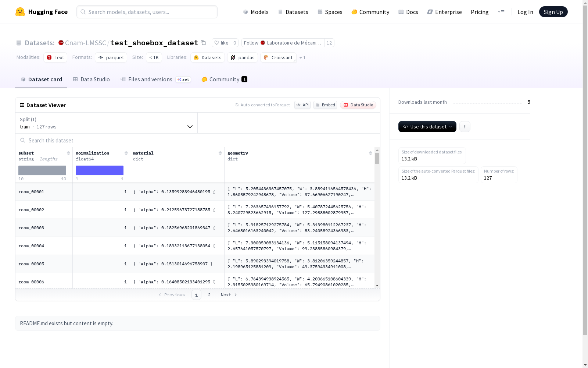The height and width of the screenshot is (368, 588).
Task: Click the Text modality tag
Action: point(55,57)
